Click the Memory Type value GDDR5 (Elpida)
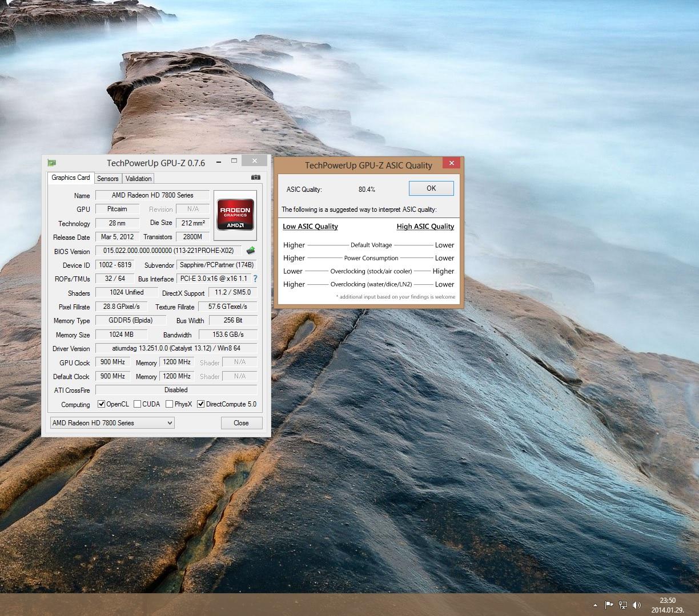Screen dimensions: 699x616 click(131, 320)
